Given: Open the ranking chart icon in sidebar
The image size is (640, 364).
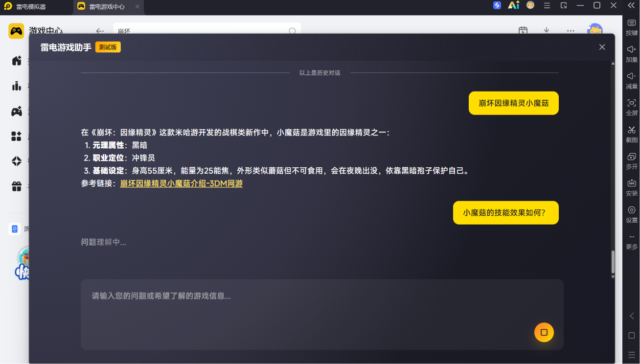Looking at the screenshot, I should click(17, 86).
